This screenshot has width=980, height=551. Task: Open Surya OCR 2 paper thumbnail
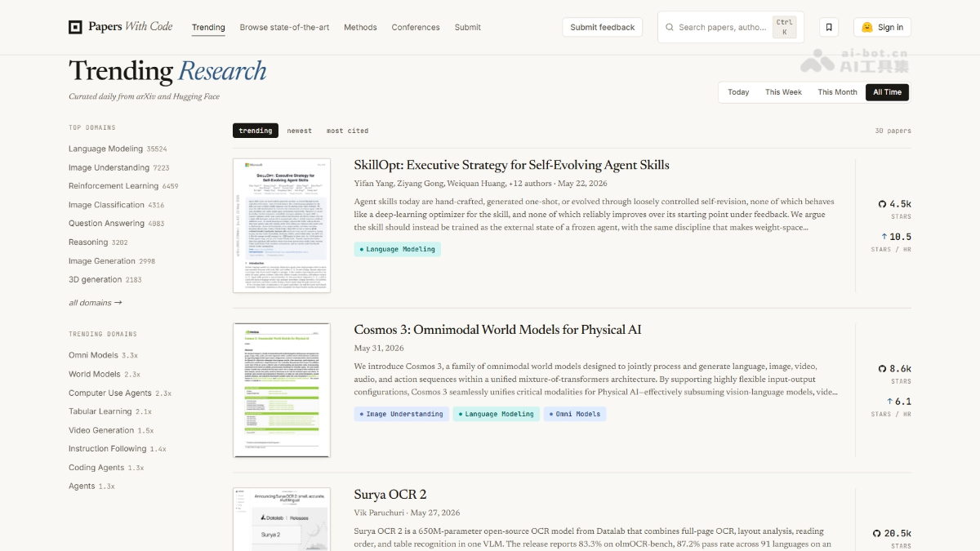pyautogui.click(x=282, y=519)
